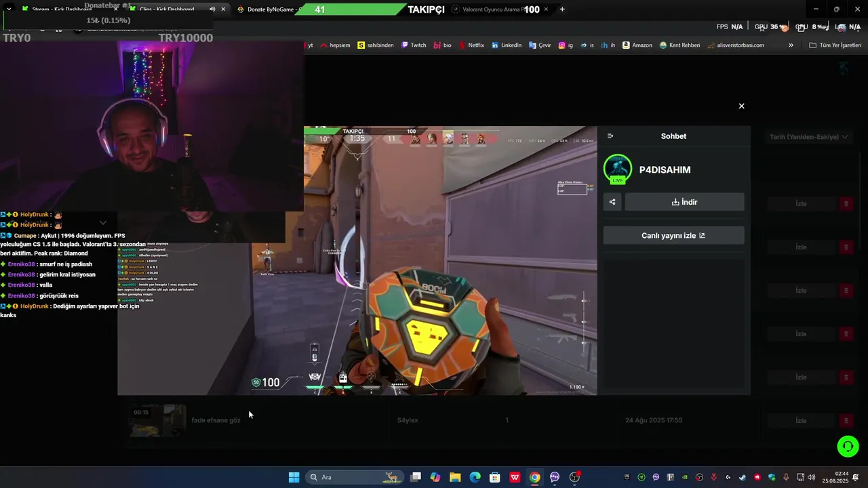This screenshot has height=488, width=868.
Task: Open the hepsiem bookmark
Action: [335, 45]
